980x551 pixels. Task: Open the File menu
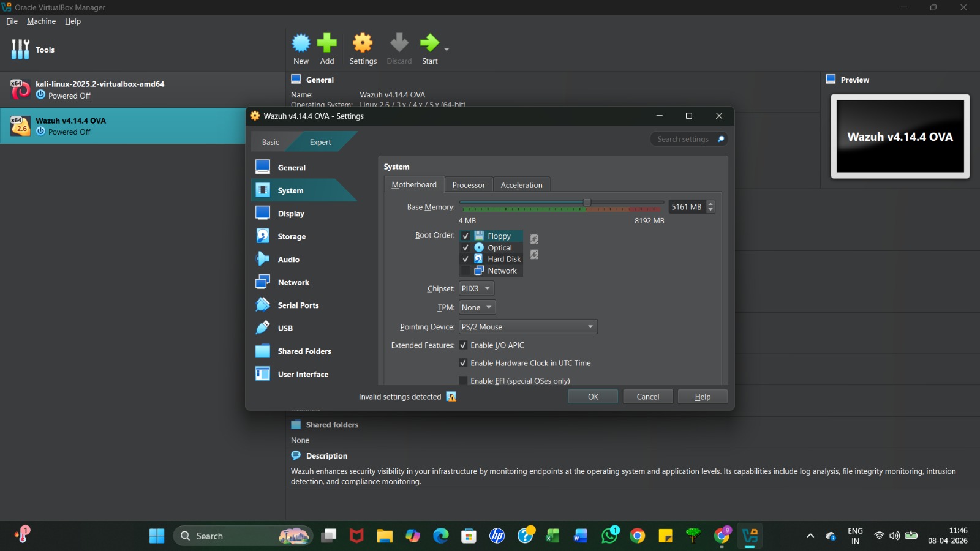click(x=12, y=21)
